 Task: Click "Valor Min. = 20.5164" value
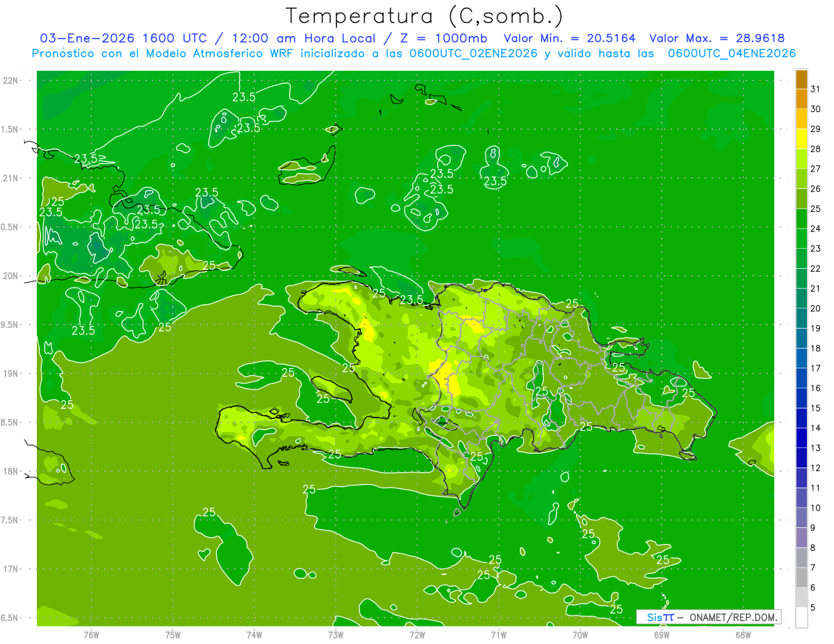click(569, 39)
